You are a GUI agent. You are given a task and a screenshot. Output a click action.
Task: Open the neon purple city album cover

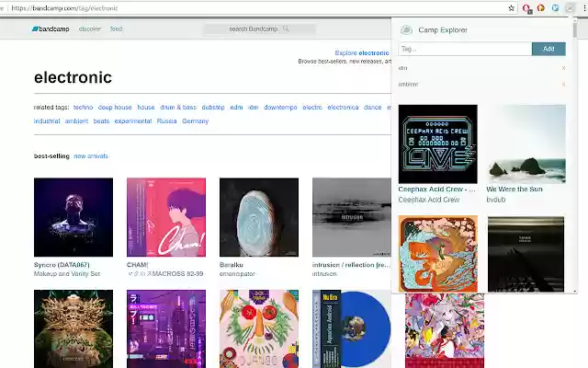(166, 329)
